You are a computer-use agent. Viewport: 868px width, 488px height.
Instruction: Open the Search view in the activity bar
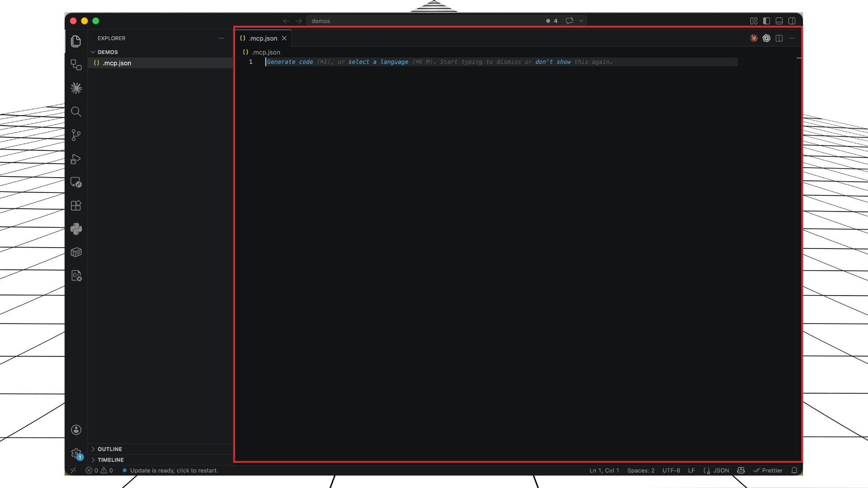[76, 112]
